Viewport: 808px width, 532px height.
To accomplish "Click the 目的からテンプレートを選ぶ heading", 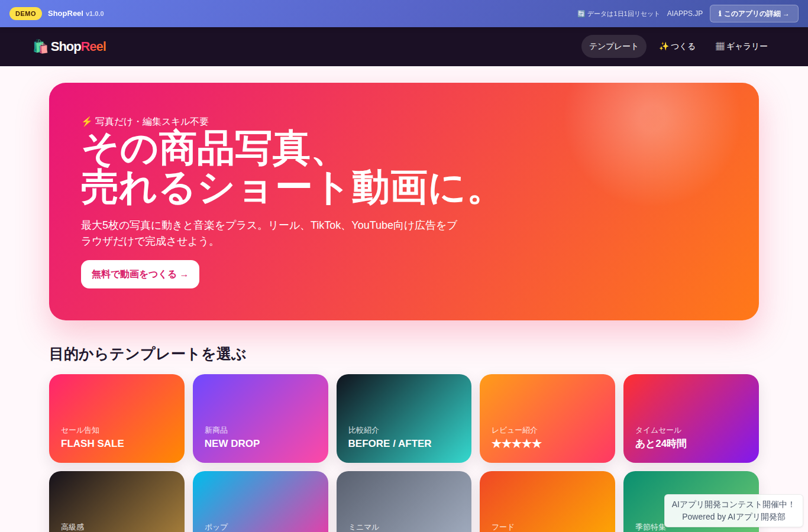I will [x=147, y=354].
